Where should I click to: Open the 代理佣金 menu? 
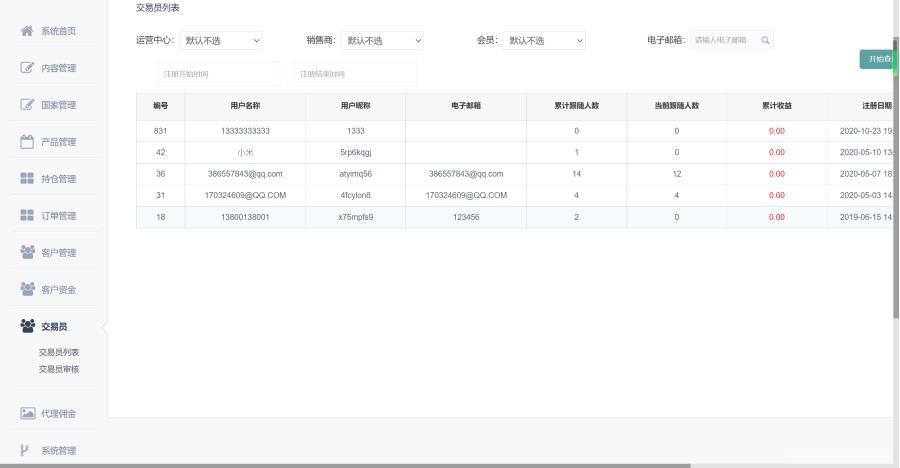(x=59, y=413)
